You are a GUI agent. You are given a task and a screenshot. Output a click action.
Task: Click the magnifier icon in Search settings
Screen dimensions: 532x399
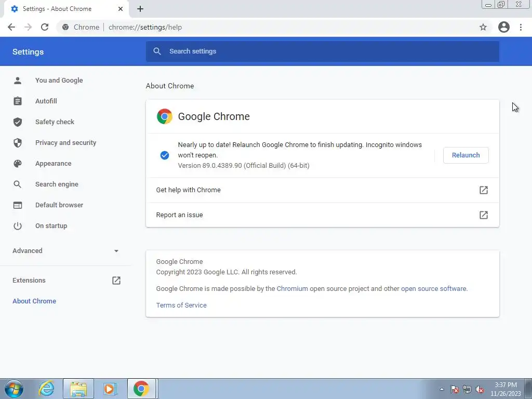157,51
